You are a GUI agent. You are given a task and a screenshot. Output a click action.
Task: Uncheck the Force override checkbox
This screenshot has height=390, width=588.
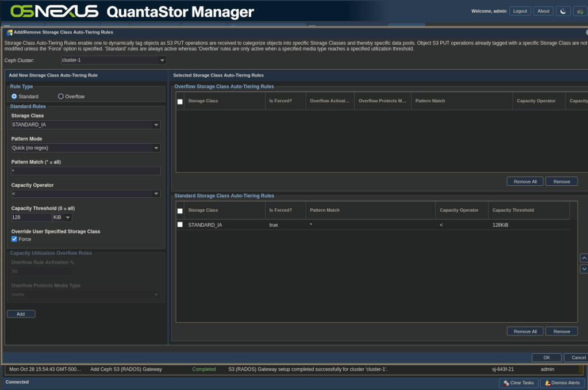point(14,239)
